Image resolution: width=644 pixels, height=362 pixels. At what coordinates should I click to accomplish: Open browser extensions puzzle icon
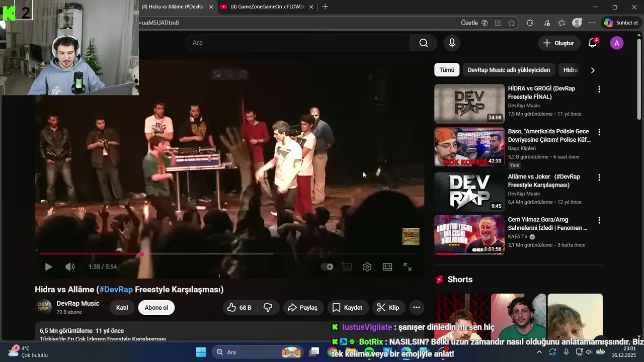click(530, 23)
